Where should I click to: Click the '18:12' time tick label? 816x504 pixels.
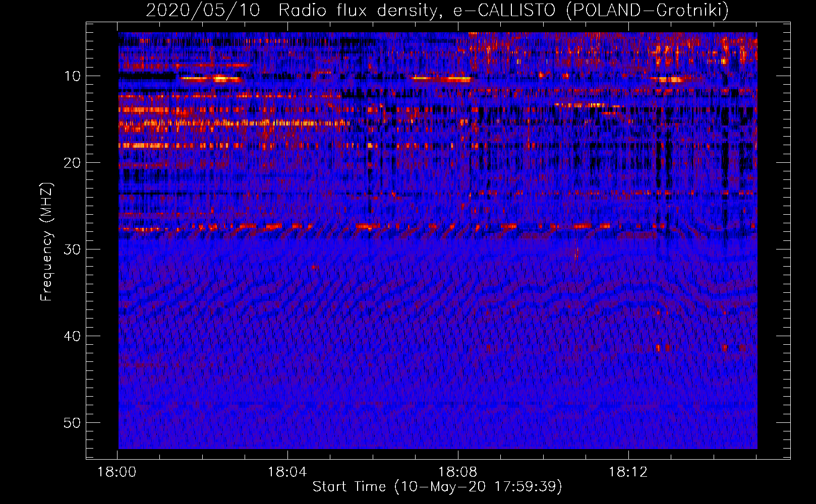pyautogui.click(x=628, y=472)
